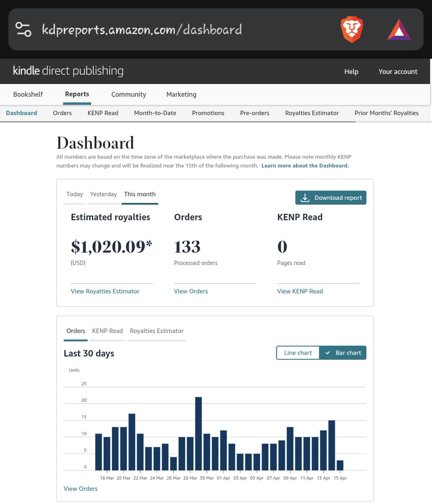432x504 pixels.
Task: Open Royalties Estimator in sub-navigation
Action: pos(312,113)
